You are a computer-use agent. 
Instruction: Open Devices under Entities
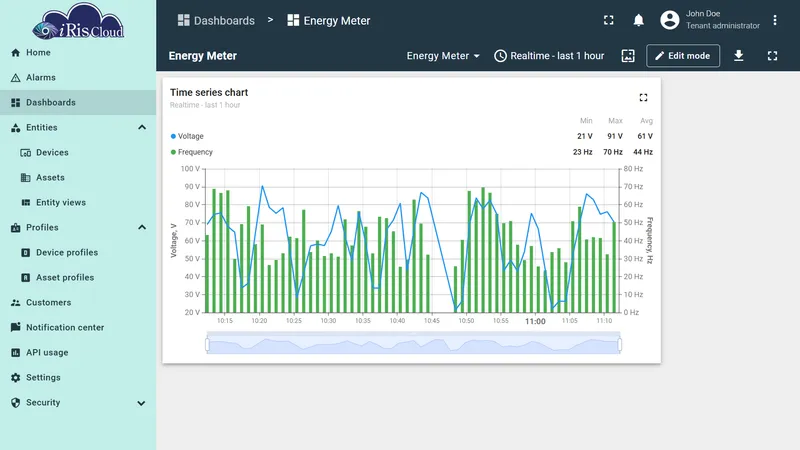point(78,153)
